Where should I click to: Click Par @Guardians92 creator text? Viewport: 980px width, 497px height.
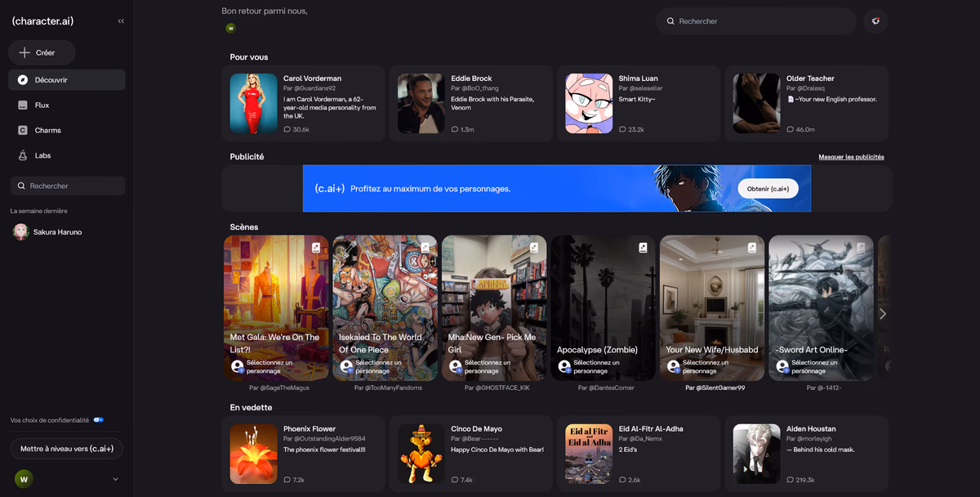click(310, 87)
